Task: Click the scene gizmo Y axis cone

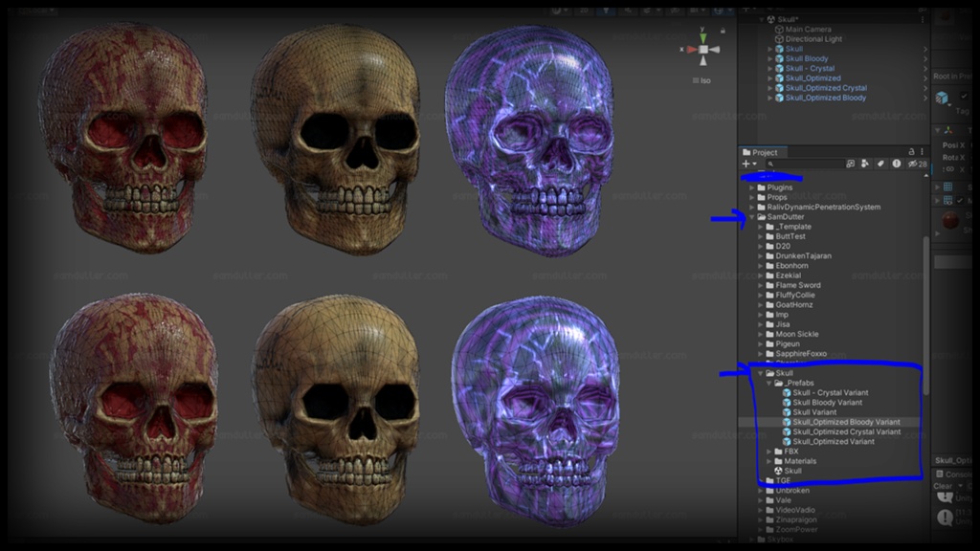Action: pos(702,36)
